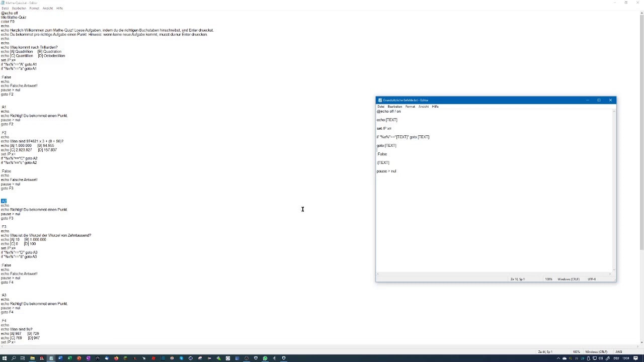The image size is (644, 362).
Task: Open Ansicht menu in Mathe-Quiz editor
Action: [x=48, y=8]
